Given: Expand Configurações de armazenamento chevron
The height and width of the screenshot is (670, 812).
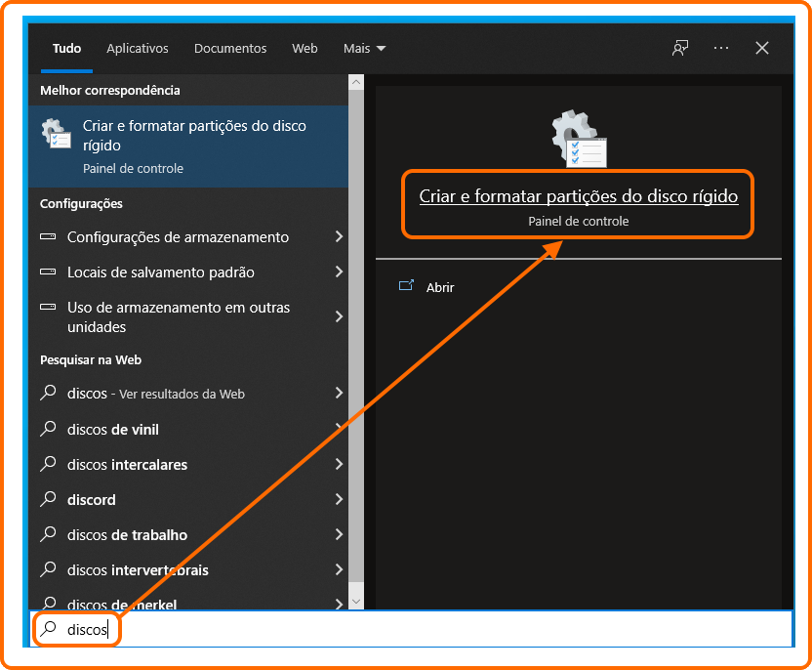Looking at the screenshot, I should pos(339,236).
